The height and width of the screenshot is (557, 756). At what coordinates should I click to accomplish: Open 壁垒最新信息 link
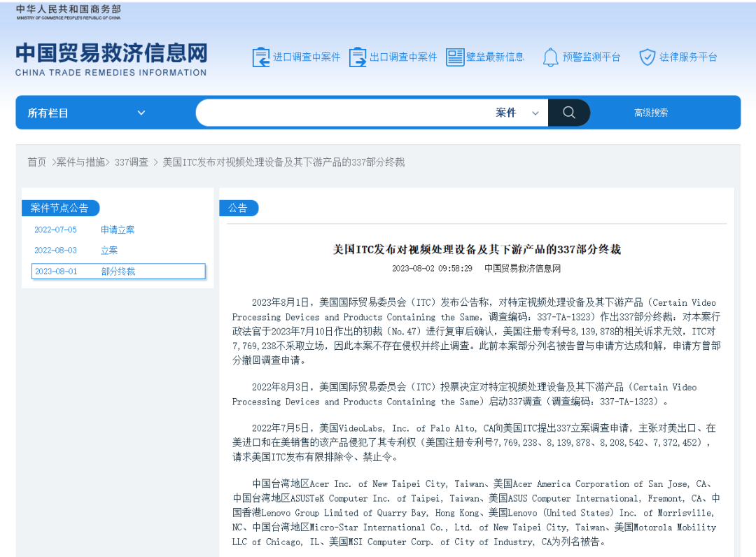pos(495,57)
